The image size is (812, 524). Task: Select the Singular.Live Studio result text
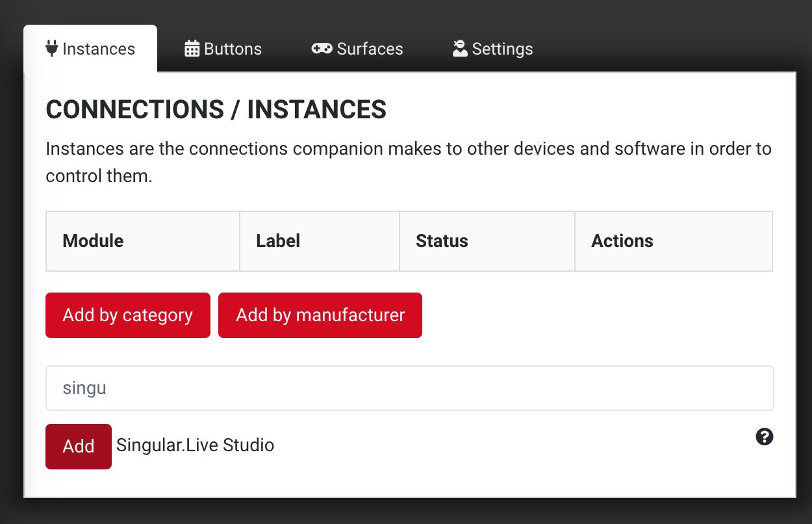195,446
